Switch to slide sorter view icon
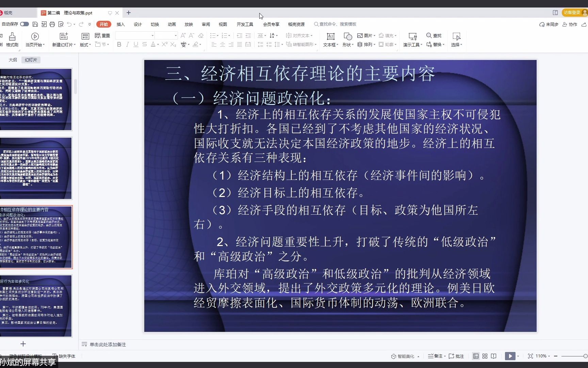588x368 pixels. 485,356
